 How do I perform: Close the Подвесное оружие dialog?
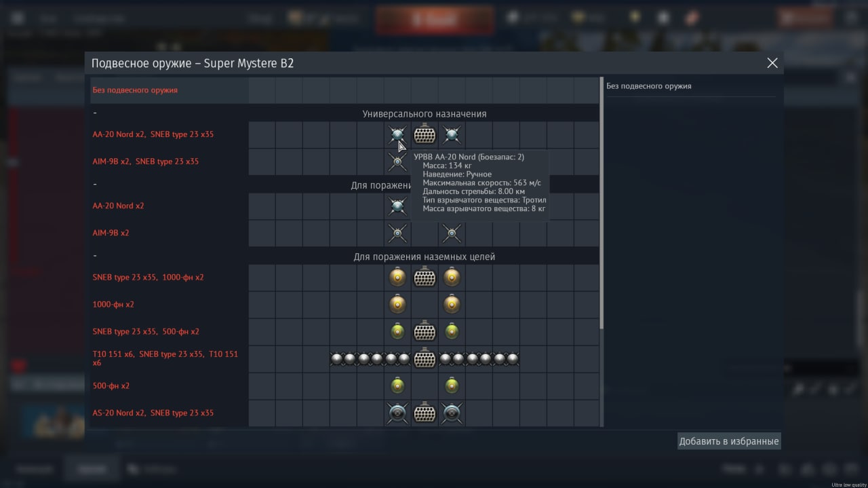[x=772, y=63]
